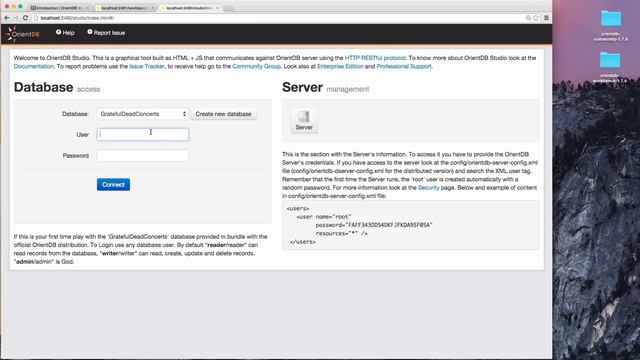
Task: Select the orientdb-community folder on desktop
Action: 611,26
